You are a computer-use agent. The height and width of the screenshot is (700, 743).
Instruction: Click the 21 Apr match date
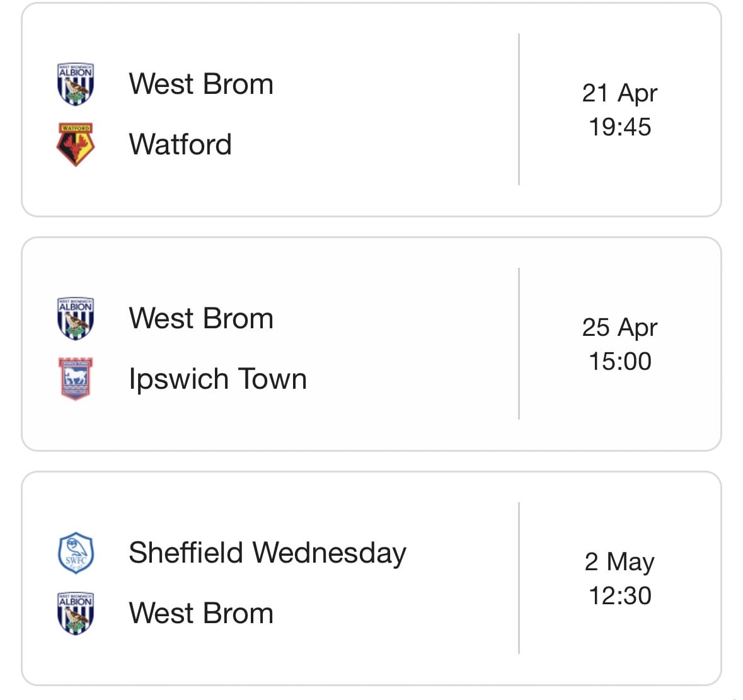pyautogui.click(x=619, y=93)
